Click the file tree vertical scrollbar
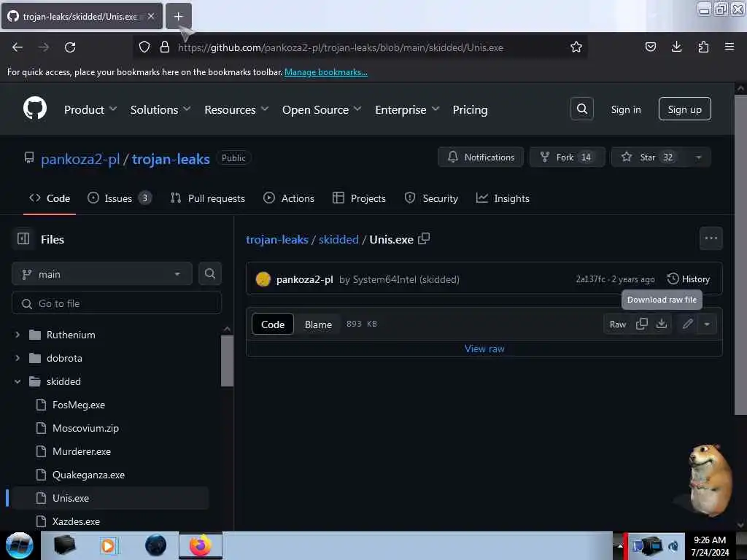 [x=228, y=360]
